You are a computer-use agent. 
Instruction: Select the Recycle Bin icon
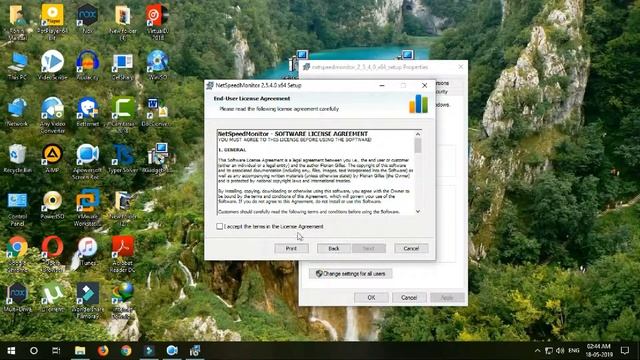tap(17, 158)
